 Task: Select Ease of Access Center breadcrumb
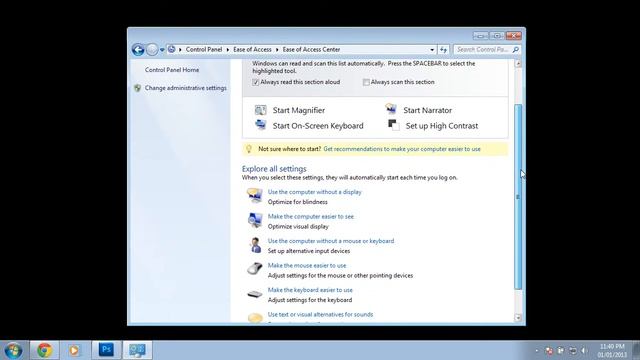[311, 49]
